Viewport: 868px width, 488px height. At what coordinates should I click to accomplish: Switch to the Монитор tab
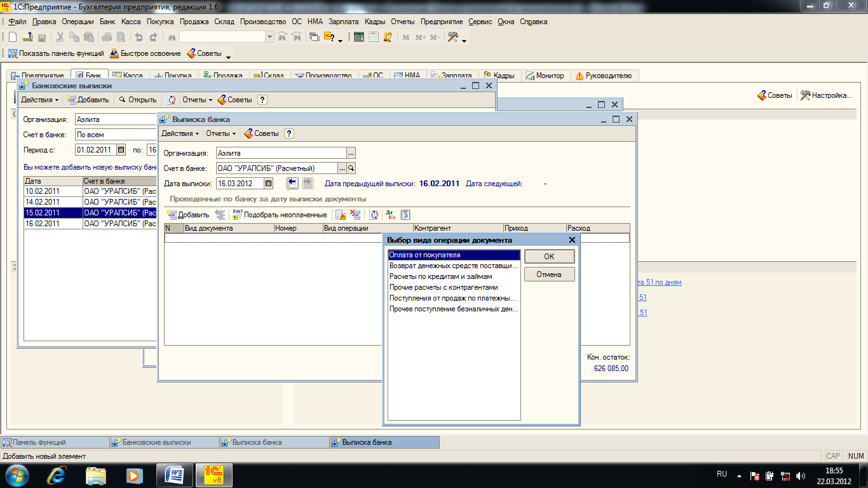point(545,76)
